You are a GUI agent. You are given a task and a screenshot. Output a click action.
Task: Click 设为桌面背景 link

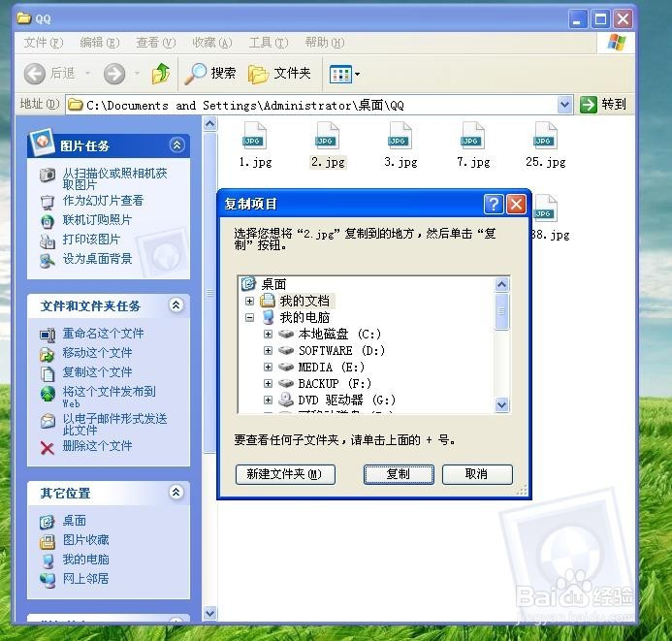point(97,258)
